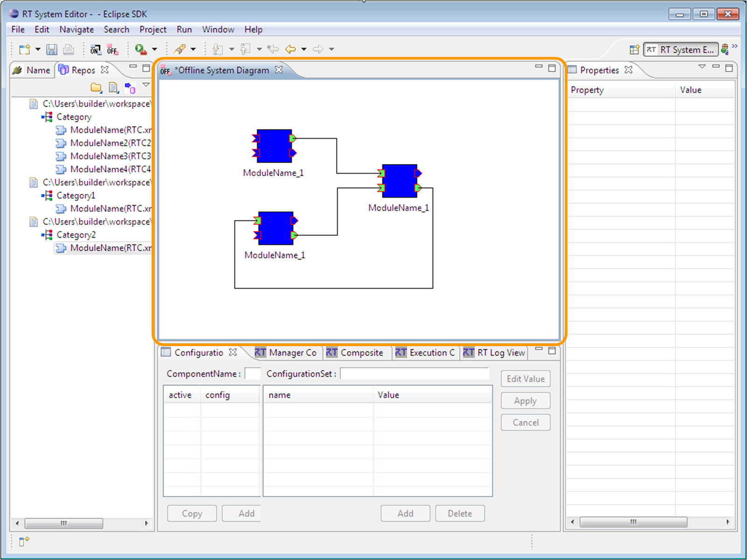This screenshot has height=560, width=747.
Task: Click the pencil/marker tool icon in toolbar
Action: point(180,49)
